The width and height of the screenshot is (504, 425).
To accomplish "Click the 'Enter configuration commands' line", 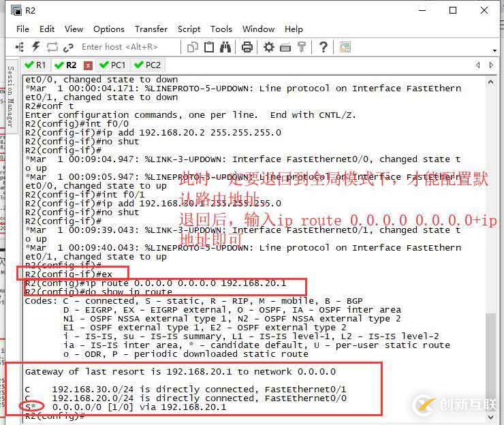I will [191, 115].
